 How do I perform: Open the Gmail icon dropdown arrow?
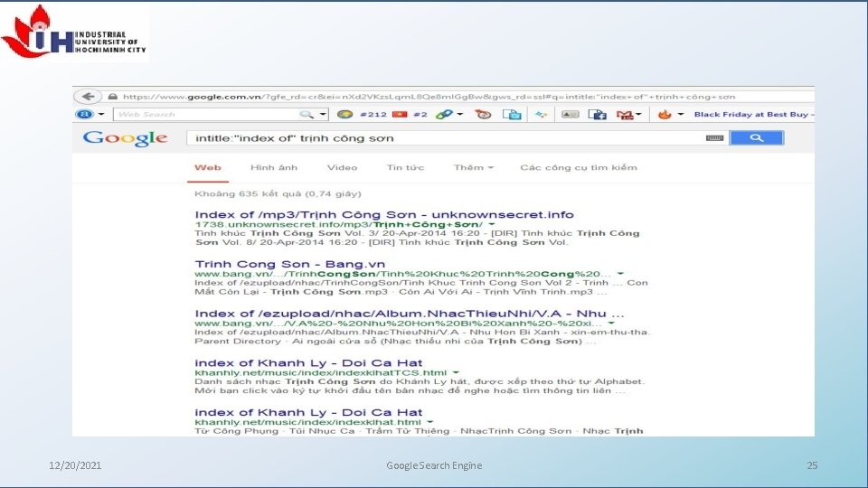[x=638, y=115]
